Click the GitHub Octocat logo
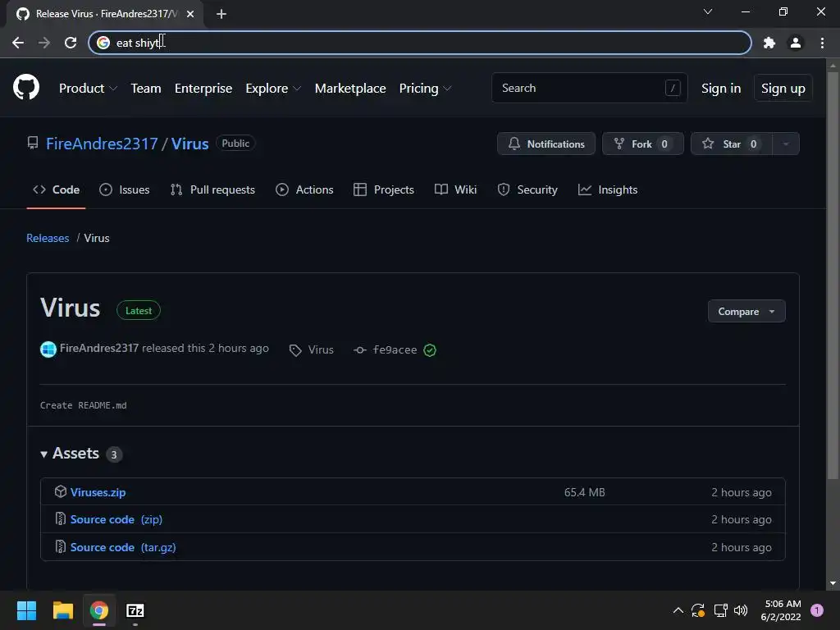Screen dimensions: 840x630 [x=26, y=87]
